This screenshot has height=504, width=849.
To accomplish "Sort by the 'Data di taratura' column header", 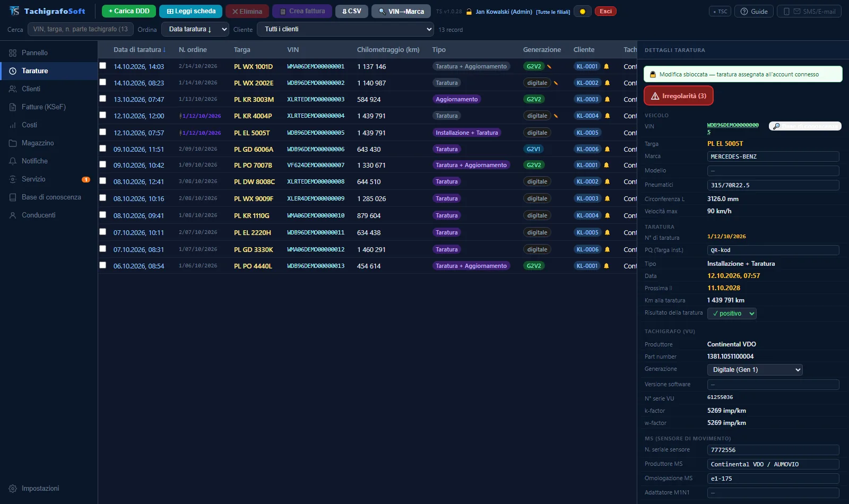I will pos(140,49).
